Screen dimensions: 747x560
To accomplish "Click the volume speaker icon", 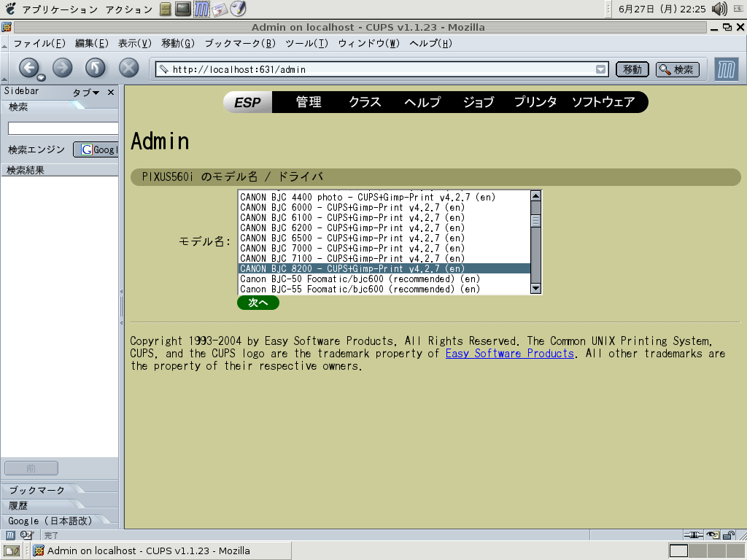I will (x=719, y=9).
